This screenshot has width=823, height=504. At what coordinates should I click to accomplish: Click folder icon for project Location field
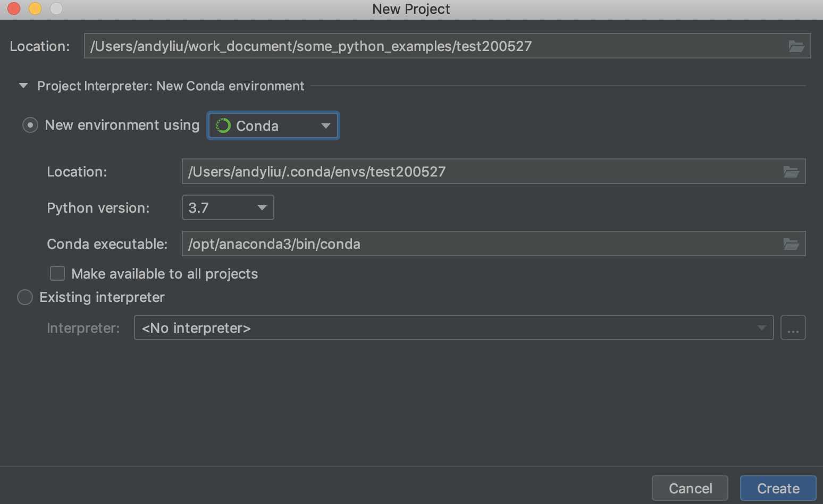pos(796,46)
